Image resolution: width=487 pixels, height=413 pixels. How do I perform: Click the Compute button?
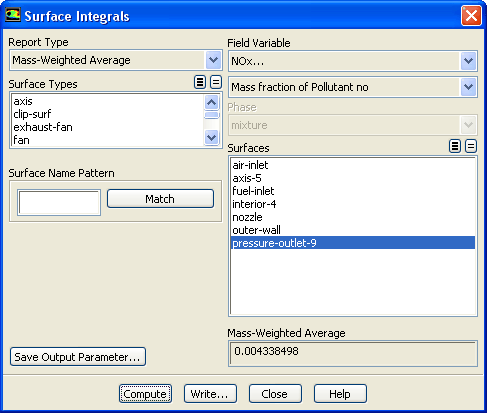[x=145, y=394]
